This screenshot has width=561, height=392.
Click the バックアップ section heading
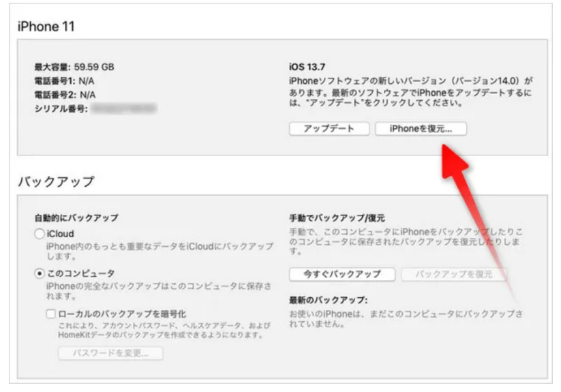[x=56, y=182]
